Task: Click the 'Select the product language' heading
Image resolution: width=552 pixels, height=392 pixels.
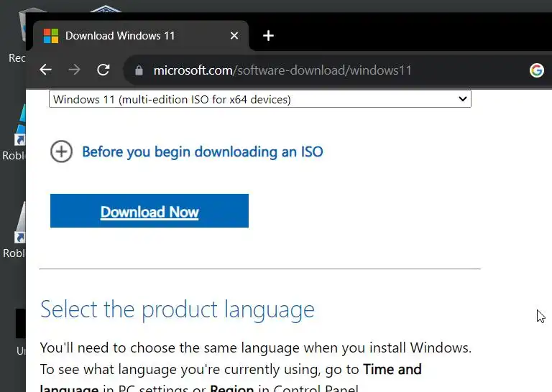Action: pos(178,309)
